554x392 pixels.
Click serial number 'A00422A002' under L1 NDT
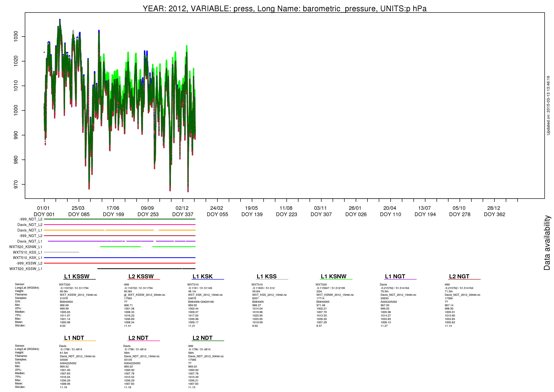[x=68, y=363]
